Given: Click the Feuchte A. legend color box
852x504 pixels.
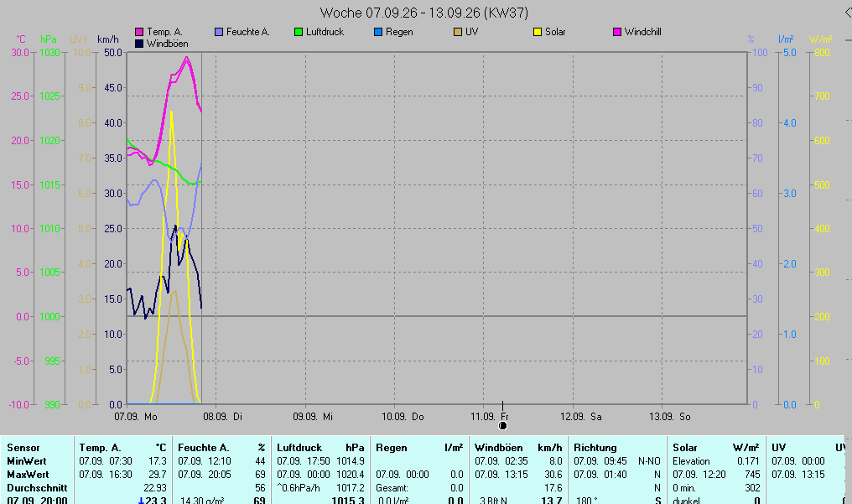Looking at the screenshot, I should [x=219, y=32].
